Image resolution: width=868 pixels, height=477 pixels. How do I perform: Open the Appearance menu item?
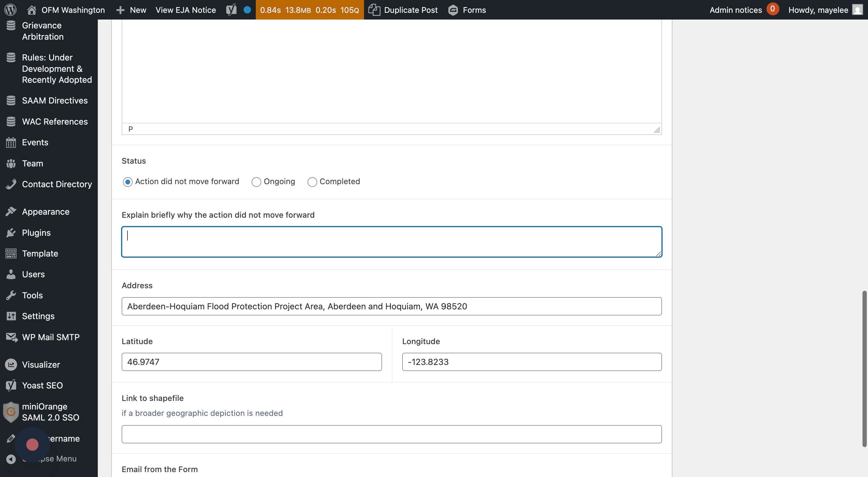pos(46,212)
